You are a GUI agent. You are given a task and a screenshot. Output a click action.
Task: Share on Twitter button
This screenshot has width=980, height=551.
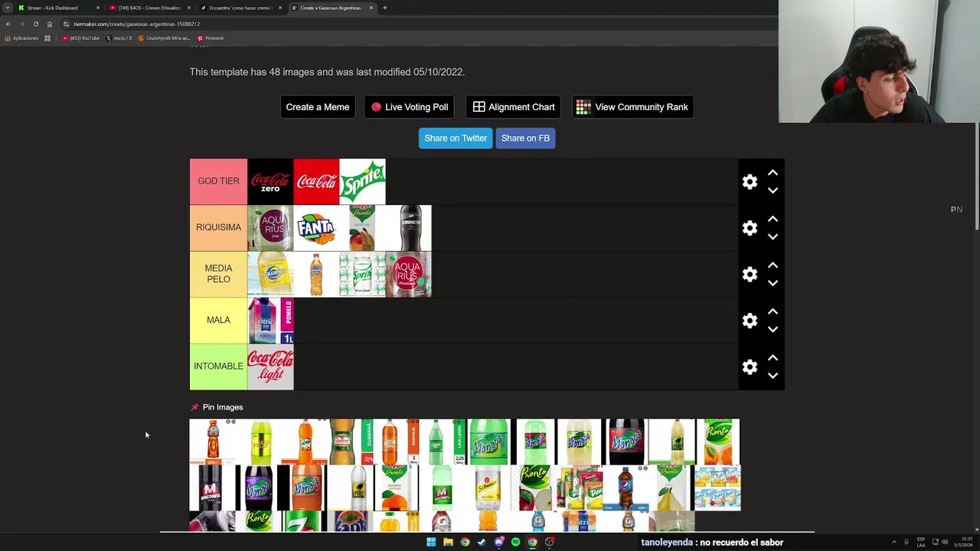456,139
